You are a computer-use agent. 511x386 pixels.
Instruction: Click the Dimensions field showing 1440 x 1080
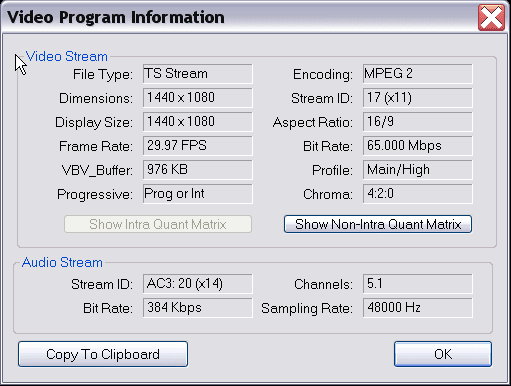point(198,98)
